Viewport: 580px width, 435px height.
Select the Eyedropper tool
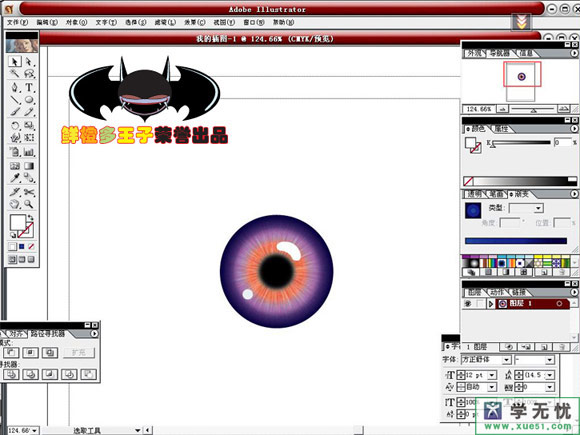tap(15, 178)
